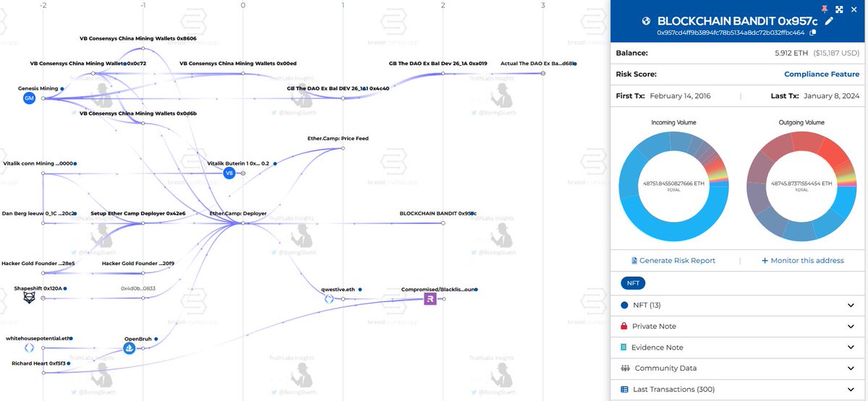Select the Ether.Camp: Deployer node label
Image resolution: width=868 pixels, height=401 pixels.
coord(238,214)
